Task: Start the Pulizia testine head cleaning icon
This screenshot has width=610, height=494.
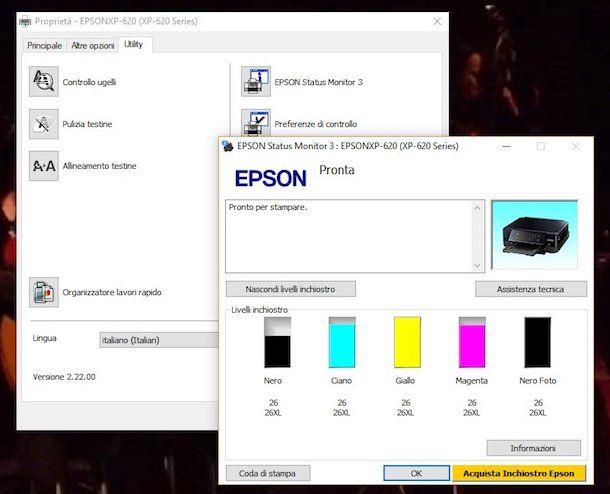Action: click(44, 124)
